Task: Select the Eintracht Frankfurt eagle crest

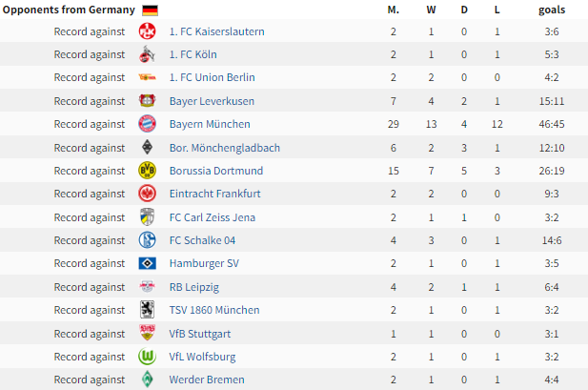Action: pyautogui.click(x=147, y=194)
